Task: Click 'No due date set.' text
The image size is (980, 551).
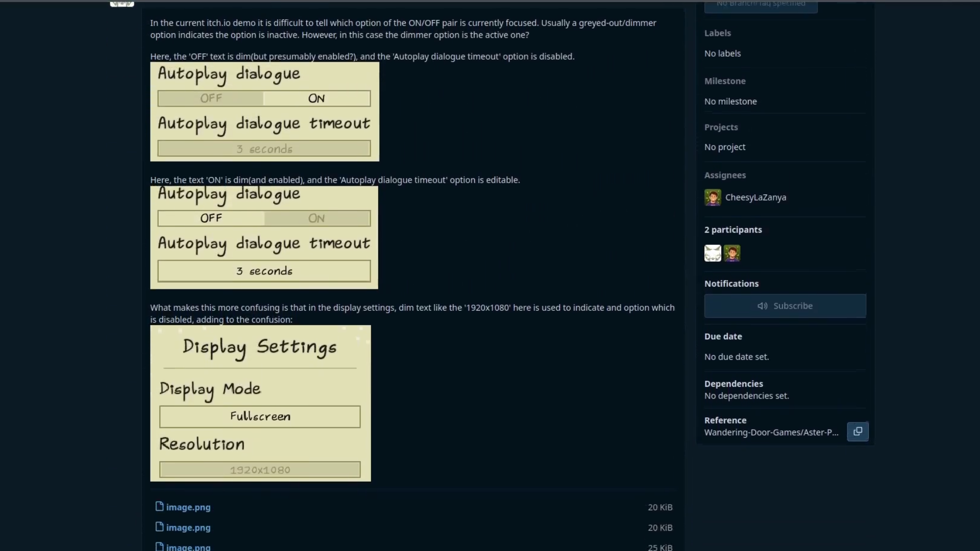Action: point(737,357)
